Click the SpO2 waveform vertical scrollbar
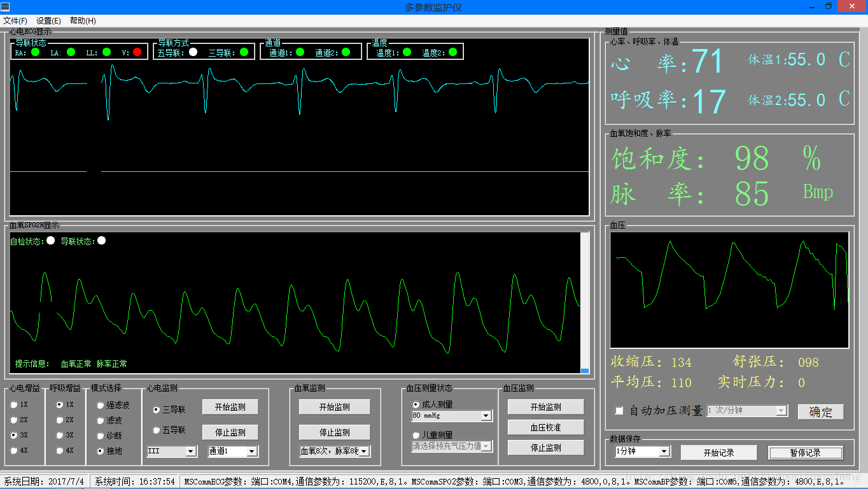 [x=585, y=302]
